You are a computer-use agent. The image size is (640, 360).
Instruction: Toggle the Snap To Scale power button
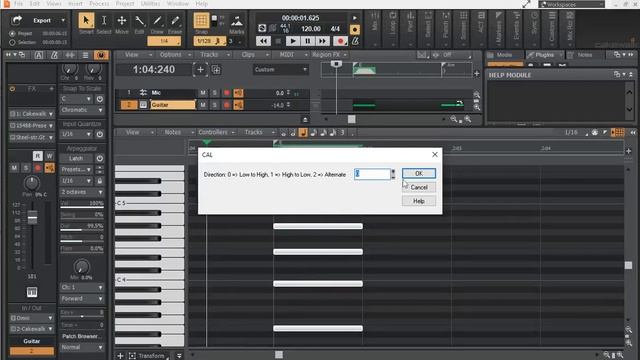pos(100,99)
